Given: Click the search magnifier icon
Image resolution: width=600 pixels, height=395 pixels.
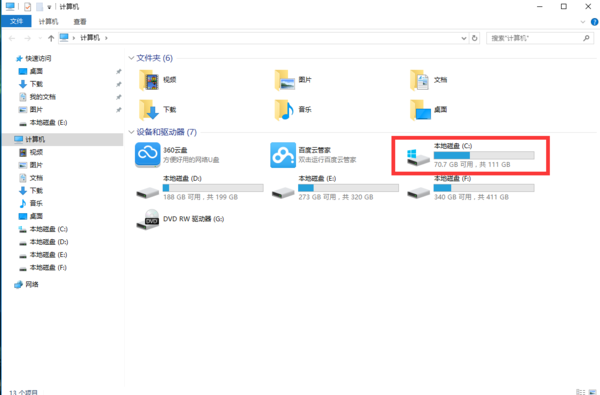Looking at the screenshot, I should tap(586, 38).
